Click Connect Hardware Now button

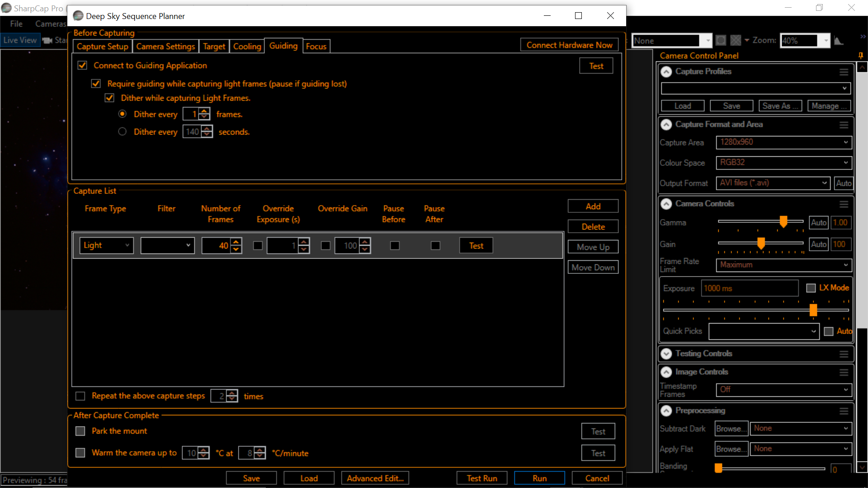tap(569, 45)
